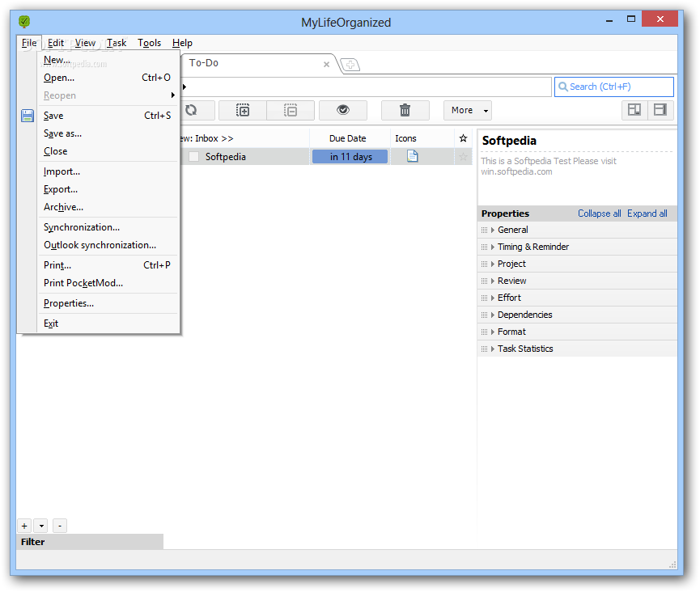Select New... from File menu
This screenshot has height=592, width=700.
coord(108,60)
